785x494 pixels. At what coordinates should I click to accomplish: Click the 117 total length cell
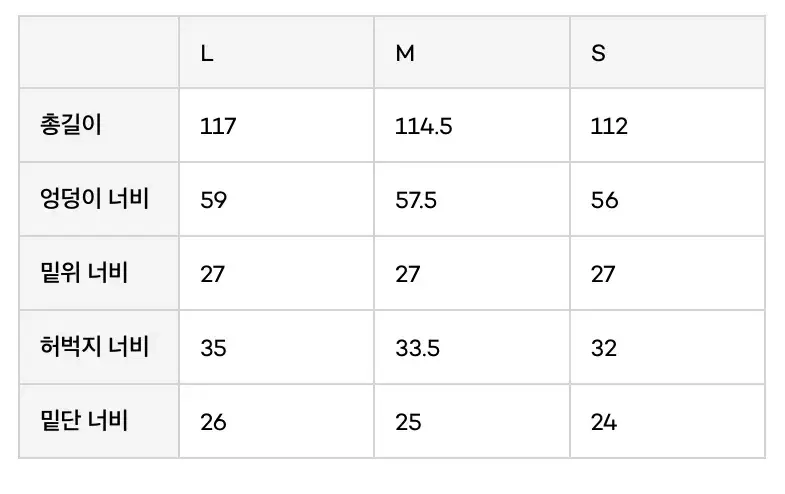(218, 126)
